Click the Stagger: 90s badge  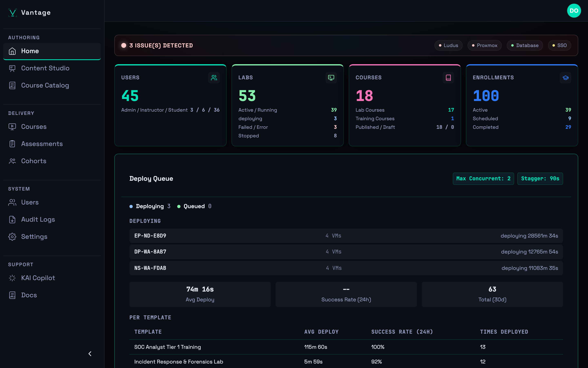tap(540, 179)
